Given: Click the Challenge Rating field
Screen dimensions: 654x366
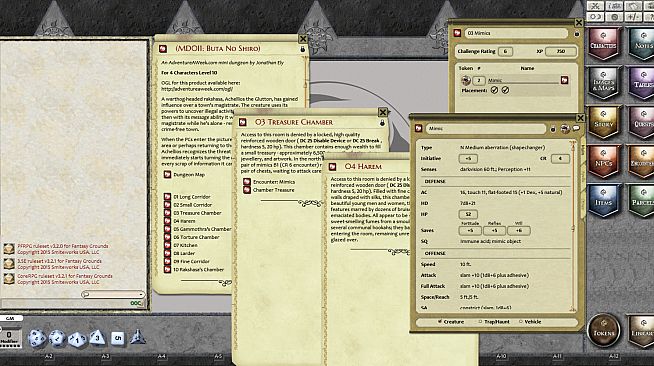Looking at the screenshot, I should click(505, 51).
